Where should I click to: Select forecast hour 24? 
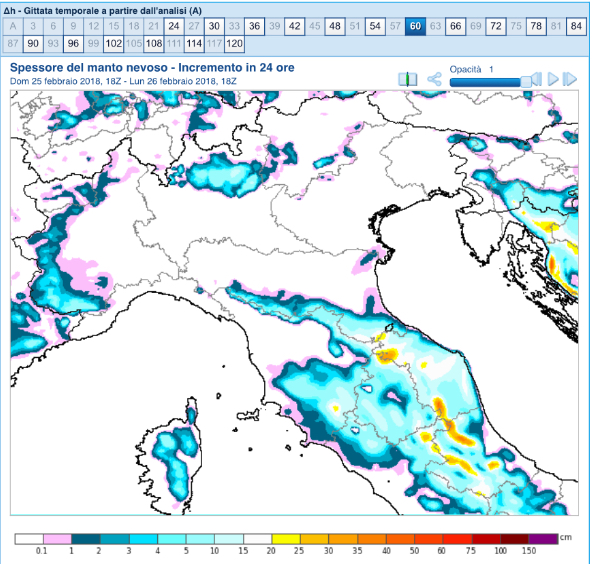(x=174, y=26)
